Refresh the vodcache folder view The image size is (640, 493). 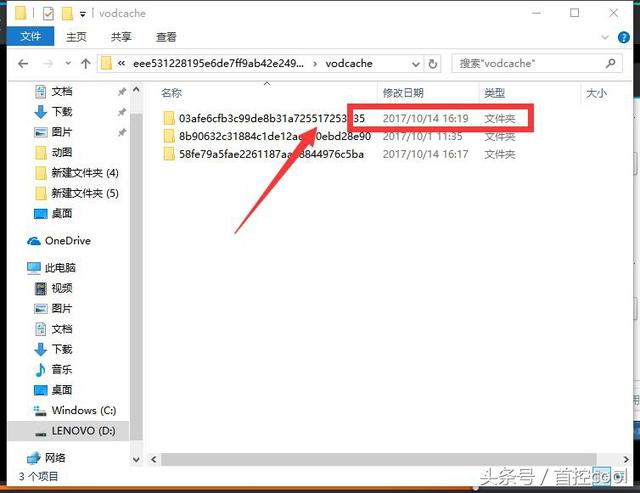pyautogui.click(x=433, y=63)
